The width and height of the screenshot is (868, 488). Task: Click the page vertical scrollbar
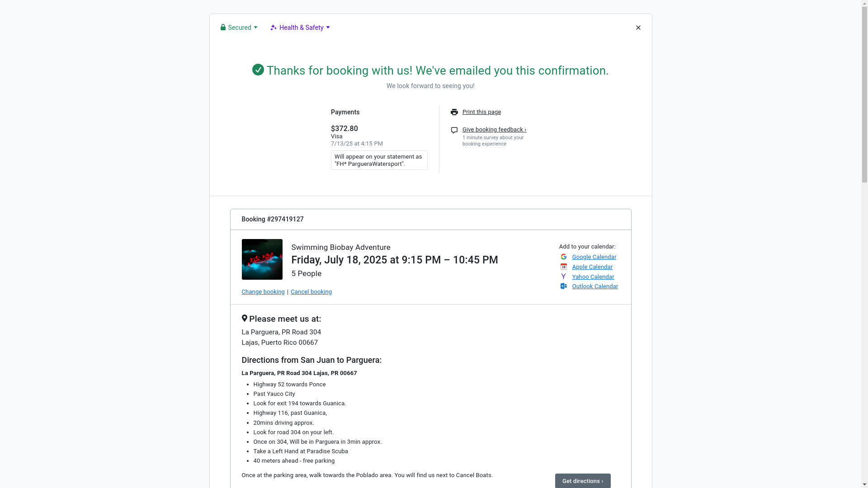[x=865, y=95]
